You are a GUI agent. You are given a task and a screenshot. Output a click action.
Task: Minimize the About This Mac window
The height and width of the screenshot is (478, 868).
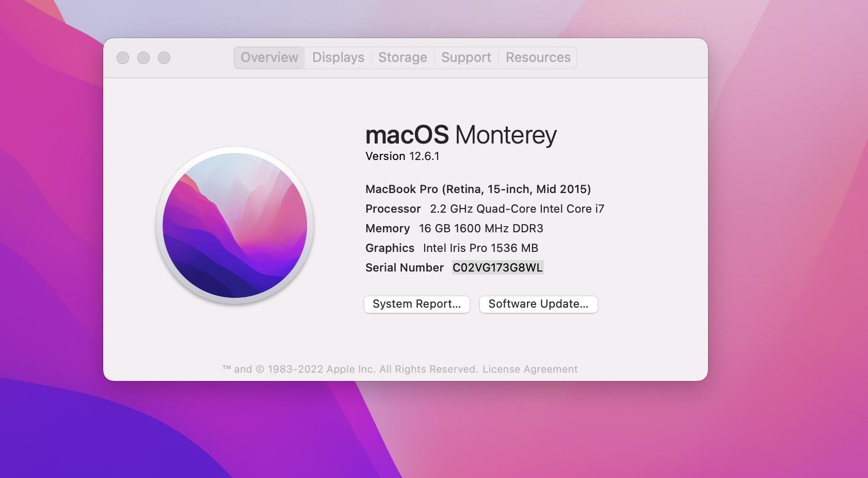coord(143,58)
